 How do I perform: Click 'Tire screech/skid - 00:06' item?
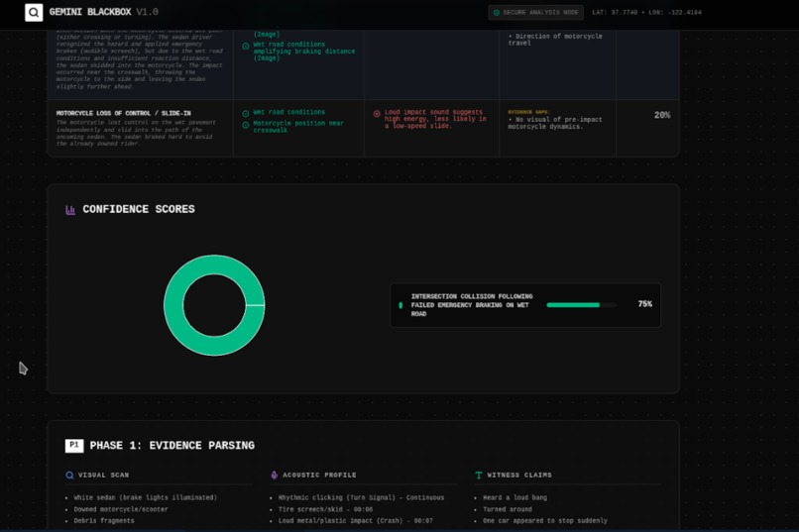tap(325, 509)
